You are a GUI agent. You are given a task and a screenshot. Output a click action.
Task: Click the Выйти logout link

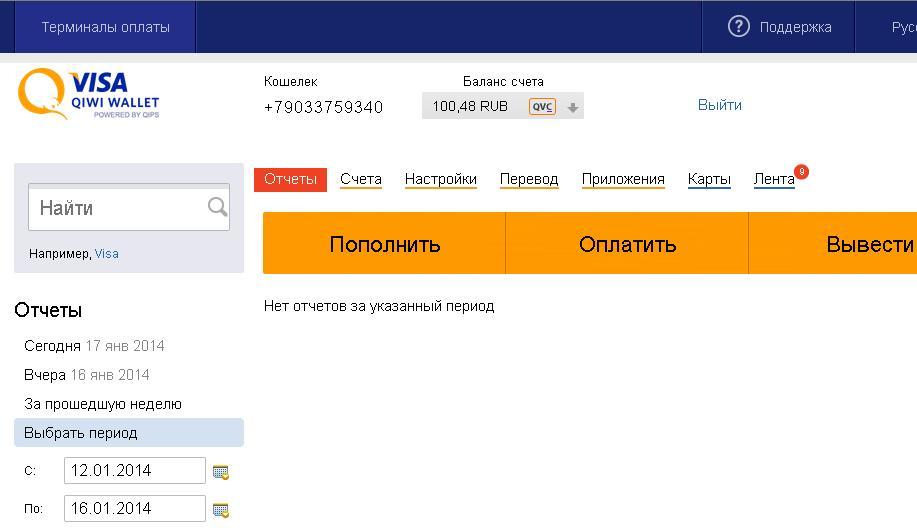pos(720,105)
